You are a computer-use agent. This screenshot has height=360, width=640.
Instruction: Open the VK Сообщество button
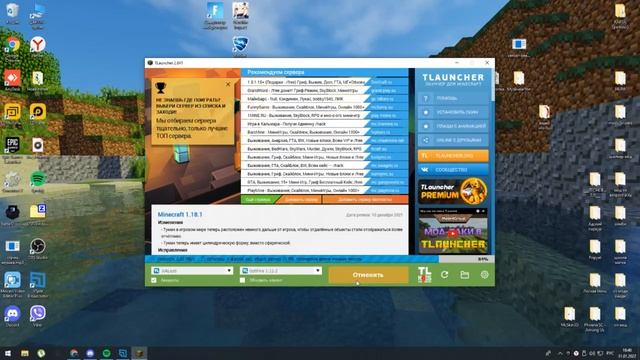coord(453,169)
